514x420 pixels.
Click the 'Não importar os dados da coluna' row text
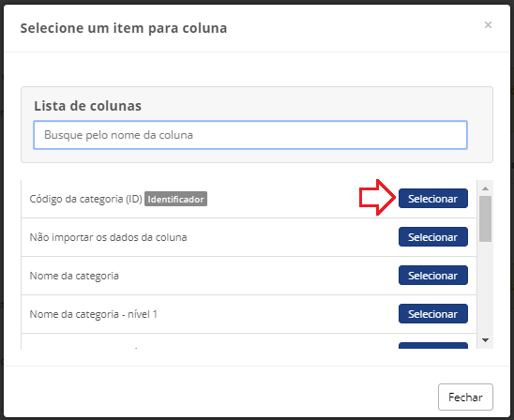point(108,237)
